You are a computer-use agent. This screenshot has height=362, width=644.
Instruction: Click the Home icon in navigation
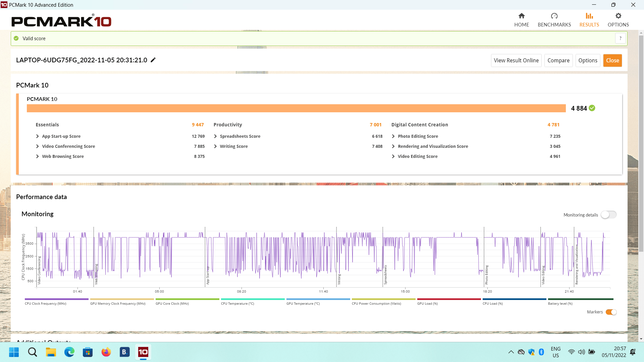522,16
